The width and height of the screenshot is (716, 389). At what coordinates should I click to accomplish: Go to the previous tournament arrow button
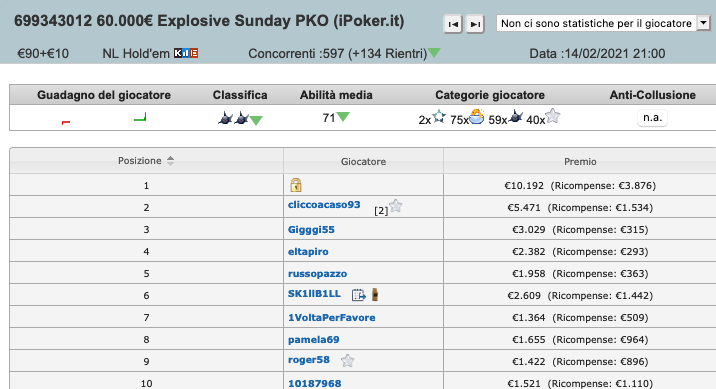click(453, 24)
